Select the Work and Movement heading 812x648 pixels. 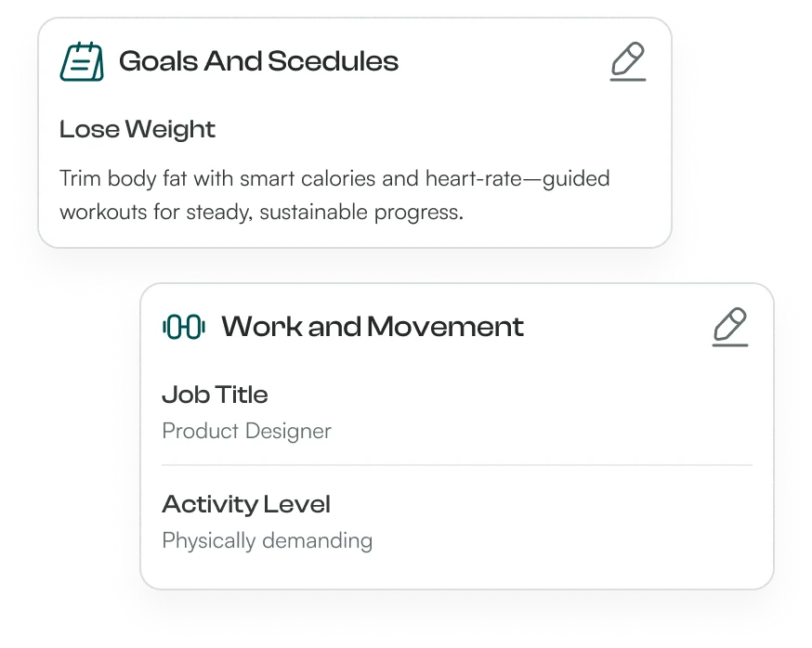coord(372,327)
